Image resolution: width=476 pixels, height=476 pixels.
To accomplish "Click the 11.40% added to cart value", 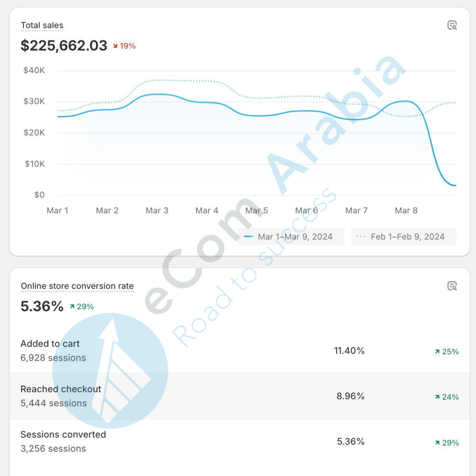I will (x=349, y=351).
